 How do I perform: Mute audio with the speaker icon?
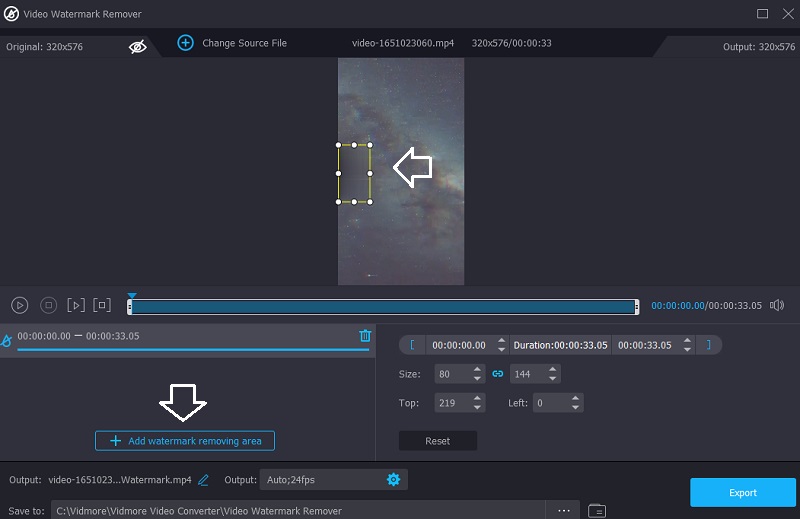tap(776, 305)
